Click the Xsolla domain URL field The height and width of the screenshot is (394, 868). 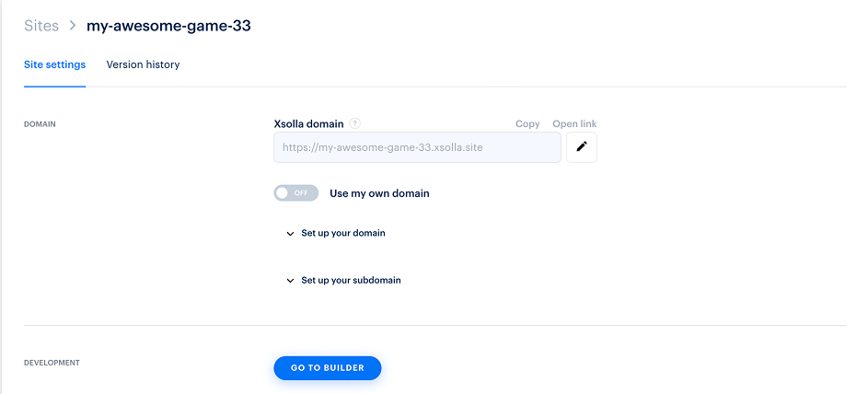click(x=417, y=147)
